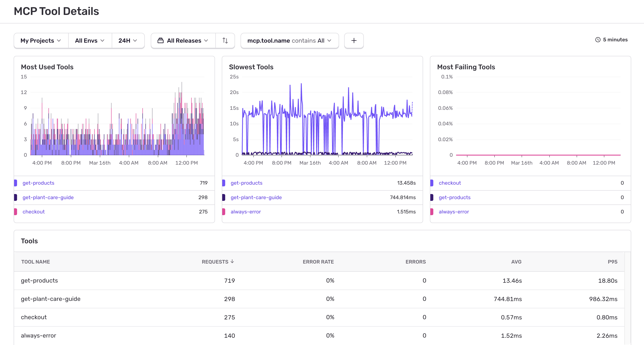The height and width of the screenshot is (345, 644).
Task: Change the 24H time range selector
Action: point(128,41)
